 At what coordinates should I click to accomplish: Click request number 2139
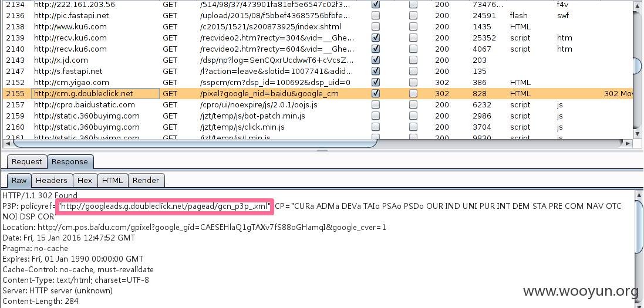[x=15, y=38]
